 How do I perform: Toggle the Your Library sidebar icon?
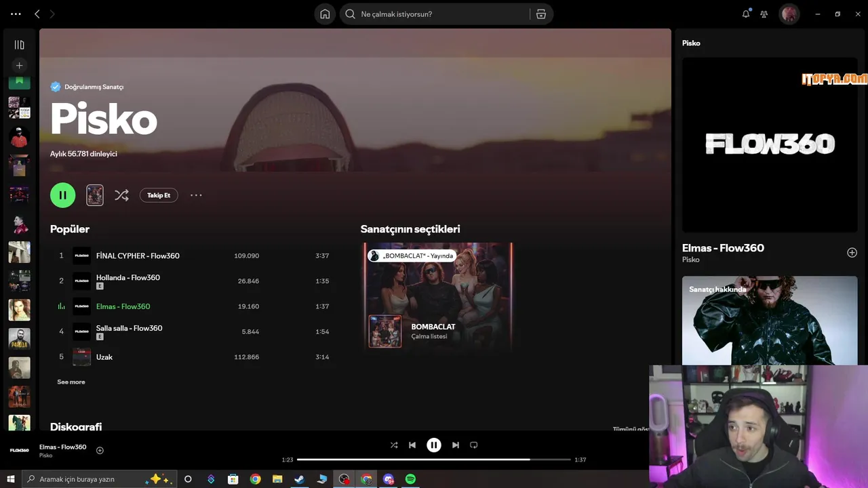[x=19, y=45]
